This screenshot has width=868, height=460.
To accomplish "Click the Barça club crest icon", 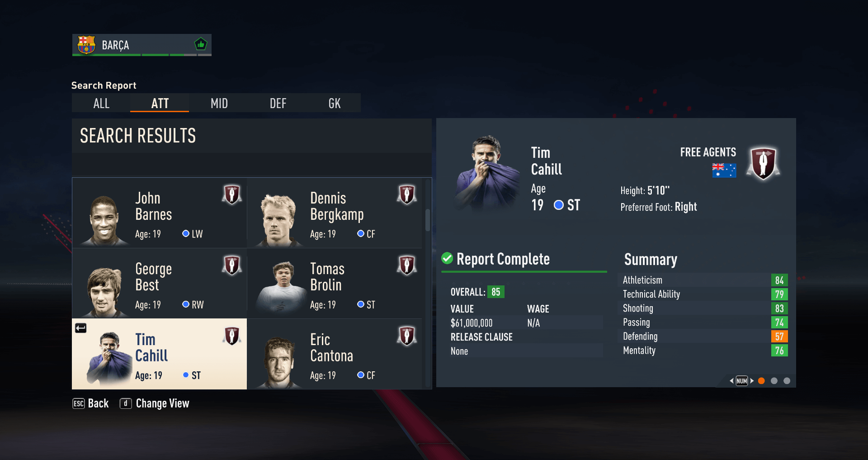I will pos(86,45).
